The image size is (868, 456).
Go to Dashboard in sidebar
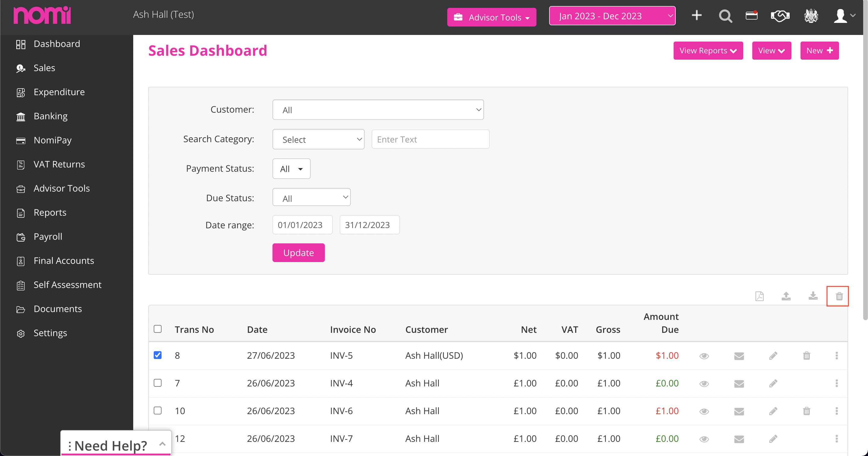click(x=57, y=44)
